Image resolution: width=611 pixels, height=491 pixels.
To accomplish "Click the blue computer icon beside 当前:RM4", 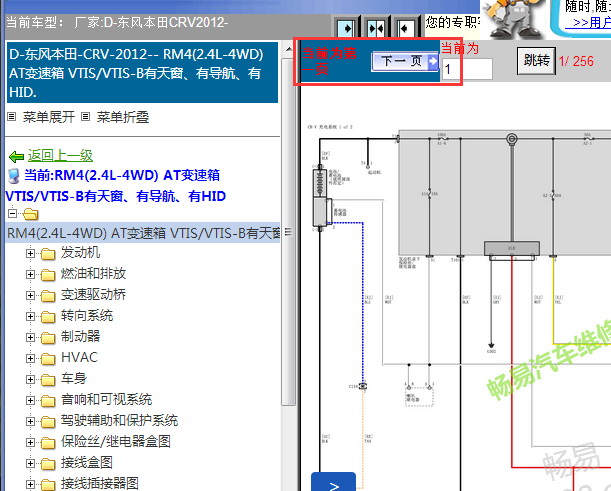I will coord(14,176).
